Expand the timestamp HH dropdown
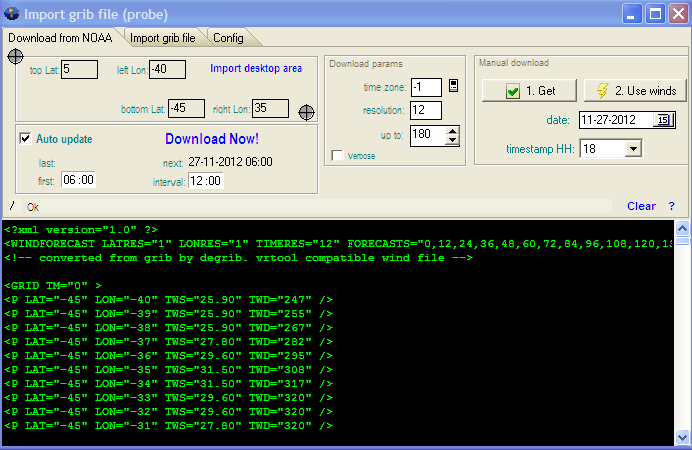Screen dimensions: 692x450 [632, 149]
